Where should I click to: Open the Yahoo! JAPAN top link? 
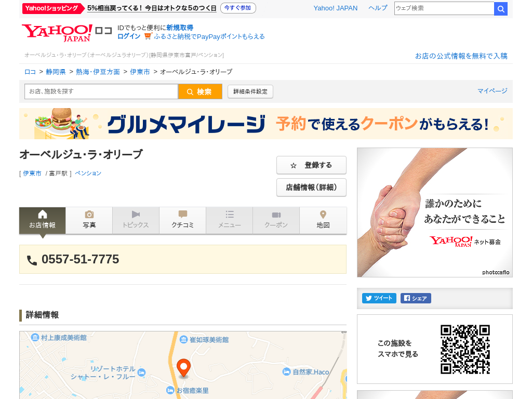(335, 8)
